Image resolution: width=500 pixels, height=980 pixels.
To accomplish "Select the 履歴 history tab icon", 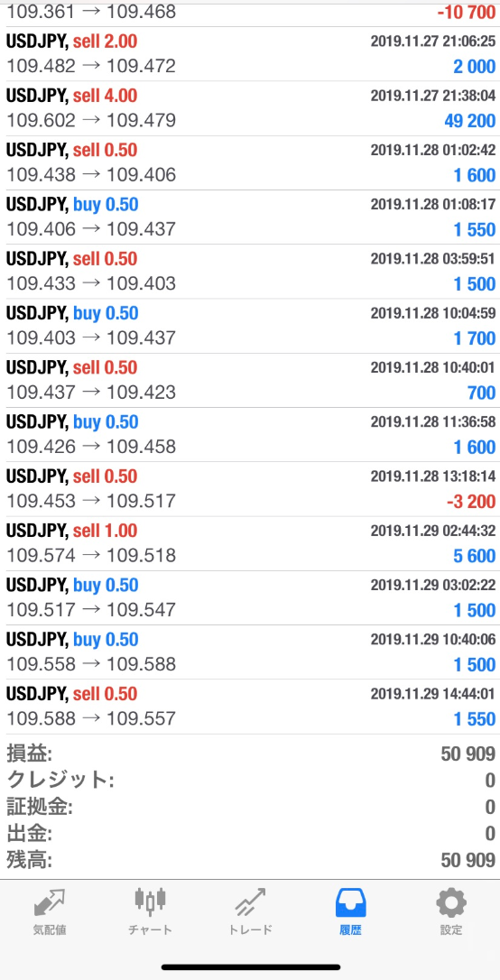I will click(x=350, y=901).
